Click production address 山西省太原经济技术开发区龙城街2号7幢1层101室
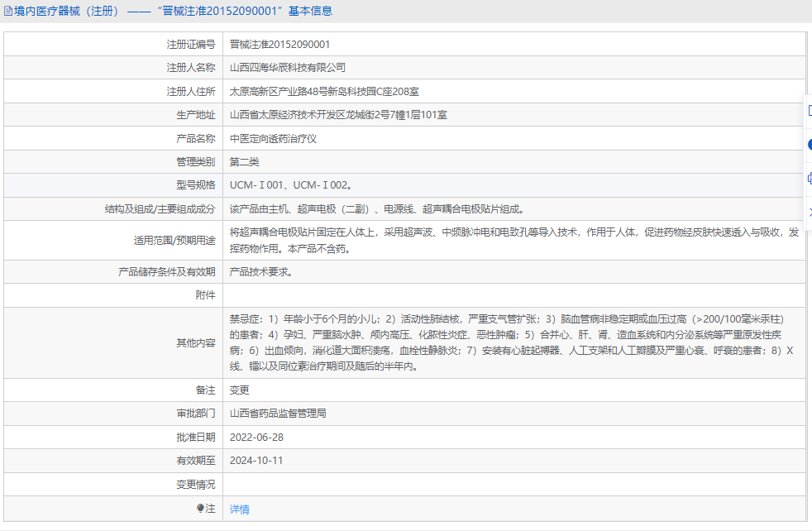This screenshot has height=531, width=812. tap(338, 115)
